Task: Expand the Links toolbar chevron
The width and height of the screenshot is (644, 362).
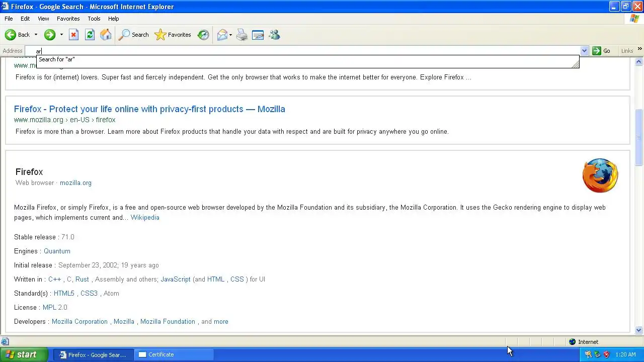Action: [640, 49]
